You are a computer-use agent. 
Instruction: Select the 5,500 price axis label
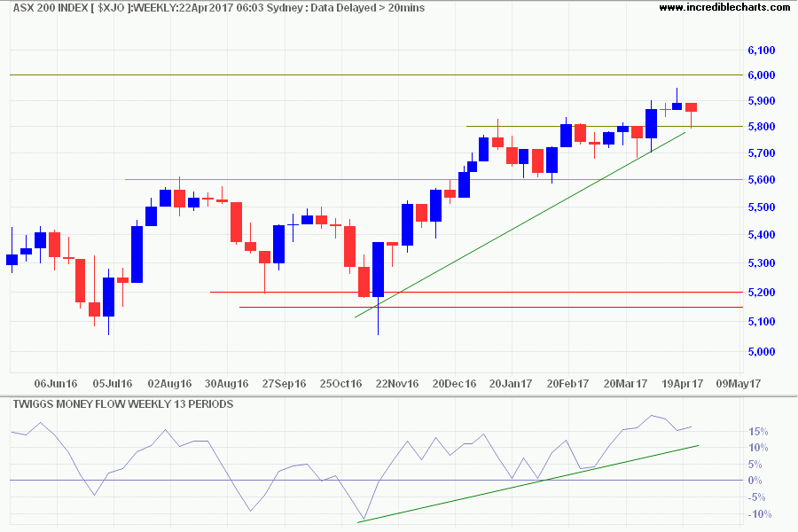(762, 207)
